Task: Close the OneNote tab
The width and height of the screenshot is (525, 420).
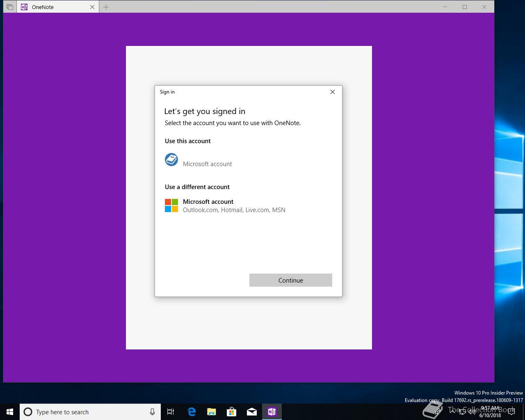Action: pyautogui.click(x=92, y=7)
